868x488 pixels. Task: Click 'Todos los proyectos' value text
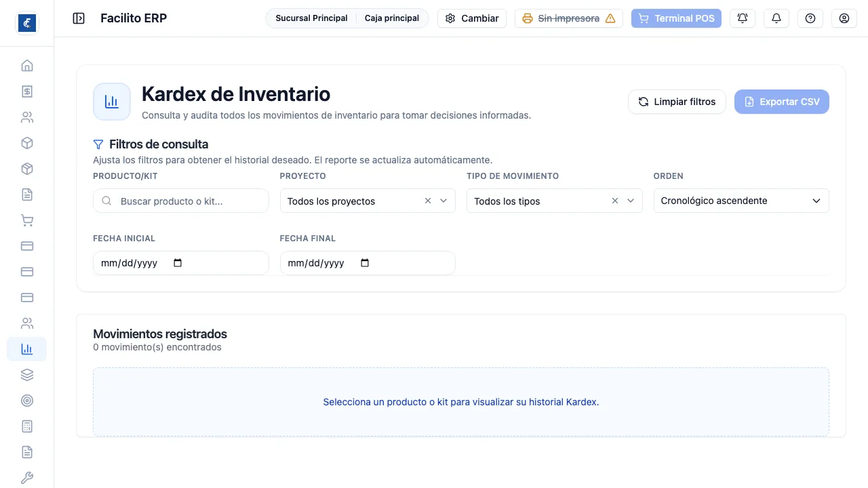pyautogui.click(x=331, y=201)
